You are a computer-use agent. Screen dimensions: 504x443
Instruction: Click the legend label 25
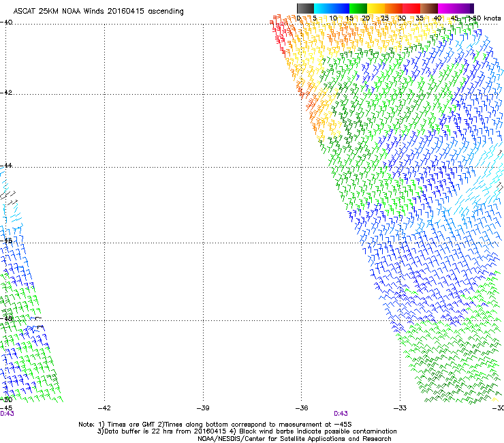(x=385, y=18)
